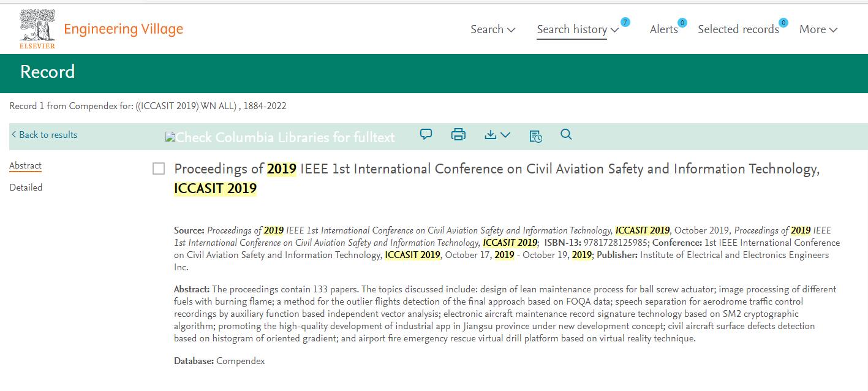Open the comment/feedback icon on the toolbar
868x391 pixels.
[x=426, y=134]
